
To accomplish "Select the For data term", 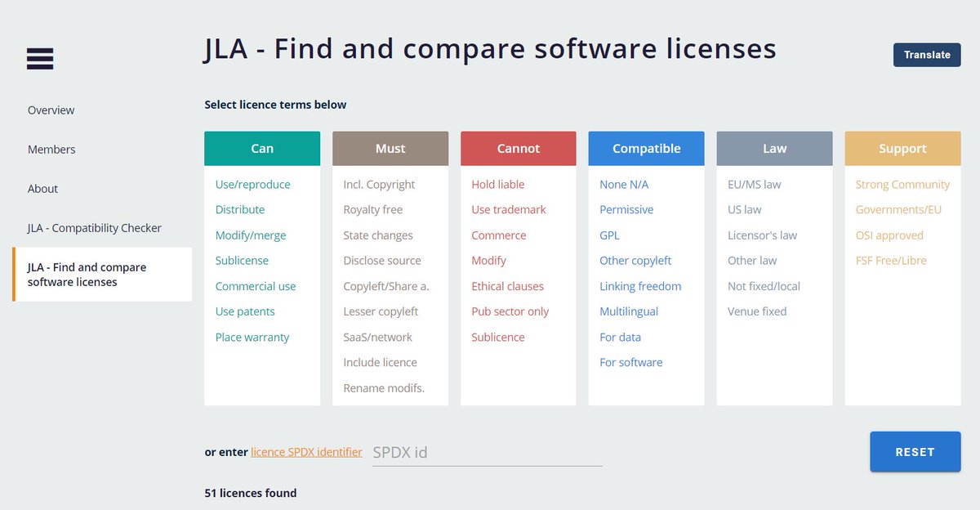I will tap(620, 337).
